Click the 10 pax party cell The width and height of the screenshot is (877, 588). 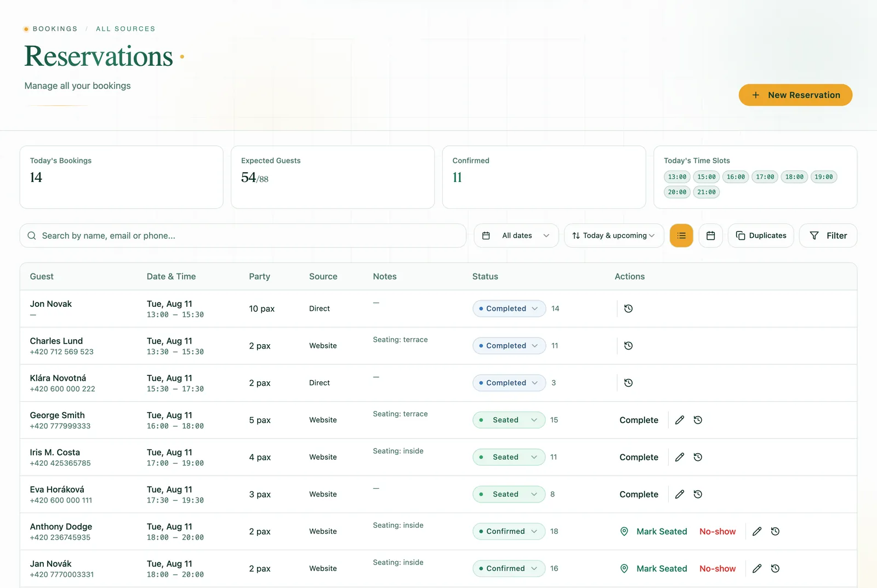point(261,309)
